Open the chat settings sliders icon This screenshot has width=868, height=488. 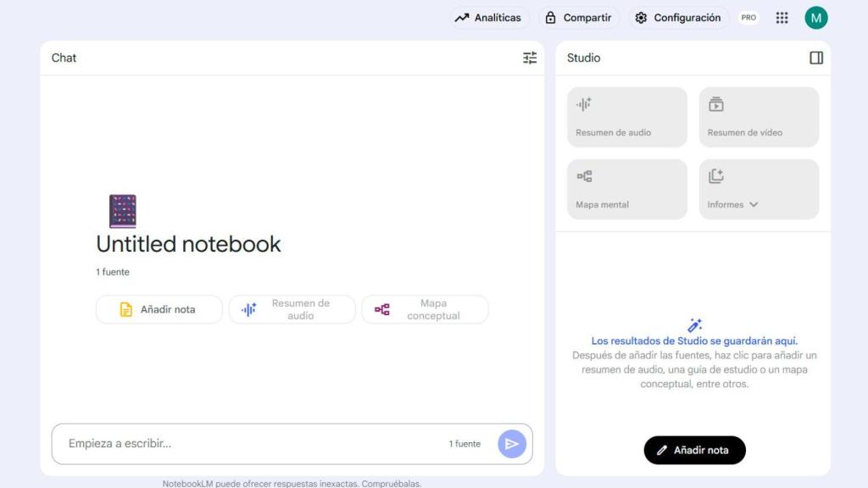[531, 58]
